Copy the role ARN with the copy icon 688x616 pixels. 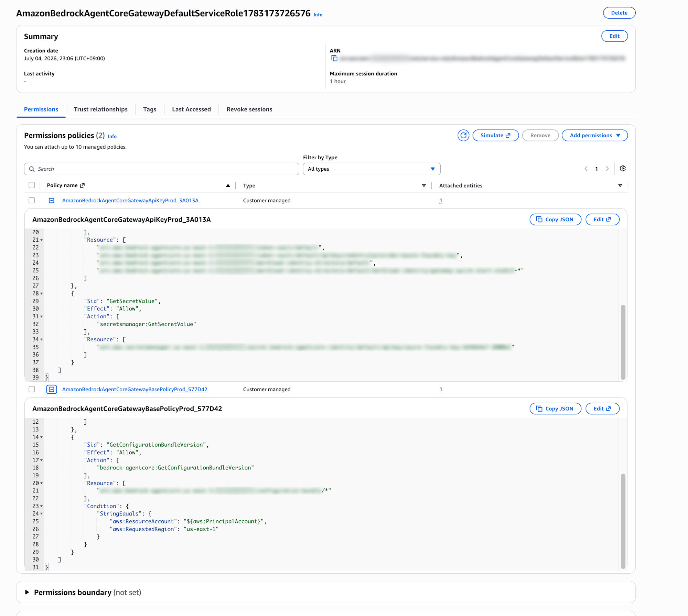click(x=334, y=59)
